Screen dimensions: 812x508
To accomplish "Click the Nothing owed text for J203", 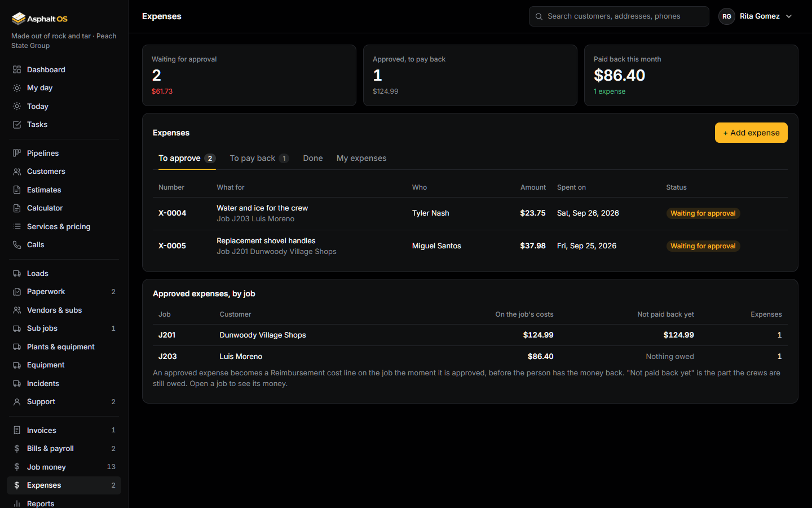I will 670,357.
